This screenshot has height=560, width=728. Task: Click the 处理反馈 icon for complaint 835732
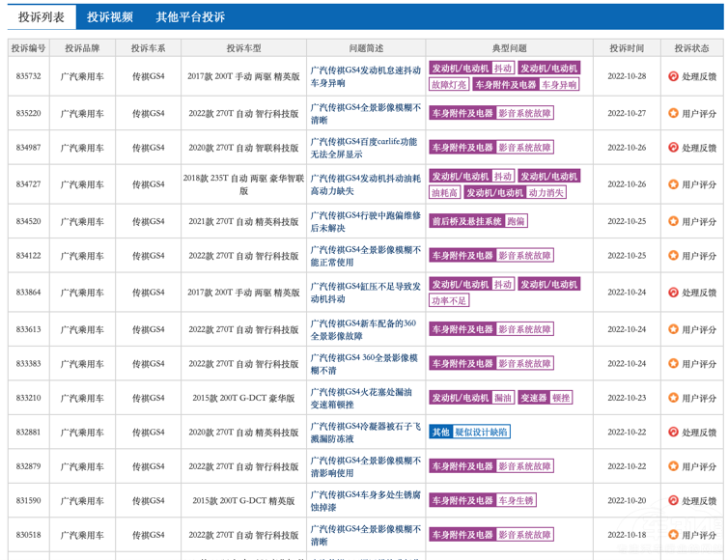pos(673,76)
